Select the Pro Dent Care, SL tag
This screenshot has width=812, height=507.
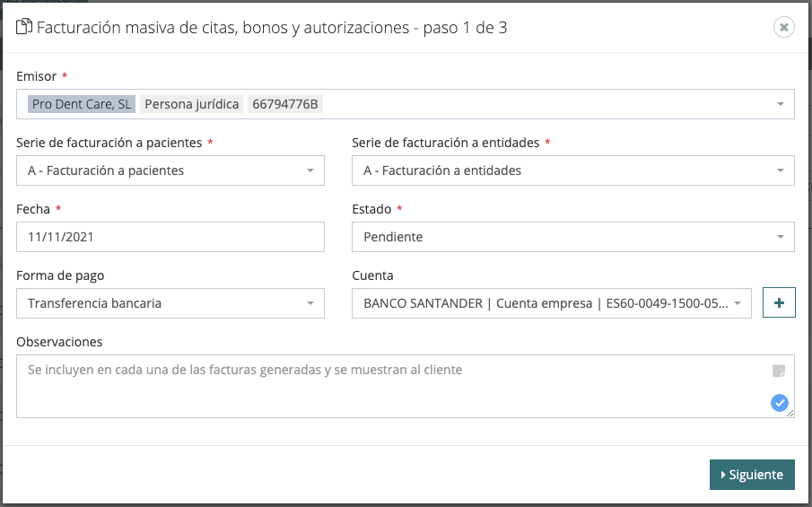81,104
